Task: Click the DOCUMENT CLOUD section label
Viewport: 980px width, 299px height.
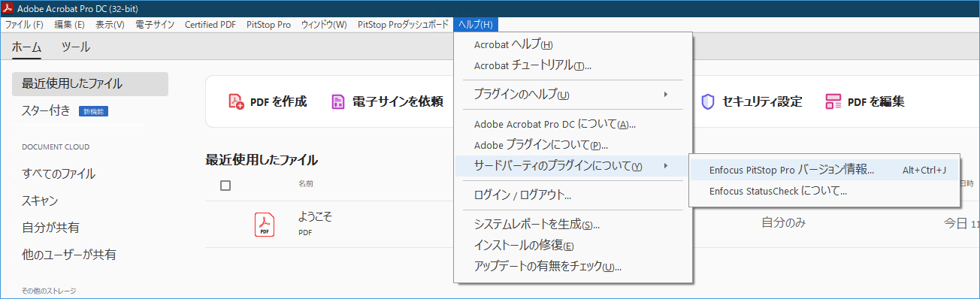Action: pyautogui.click(x=56, y=147)
